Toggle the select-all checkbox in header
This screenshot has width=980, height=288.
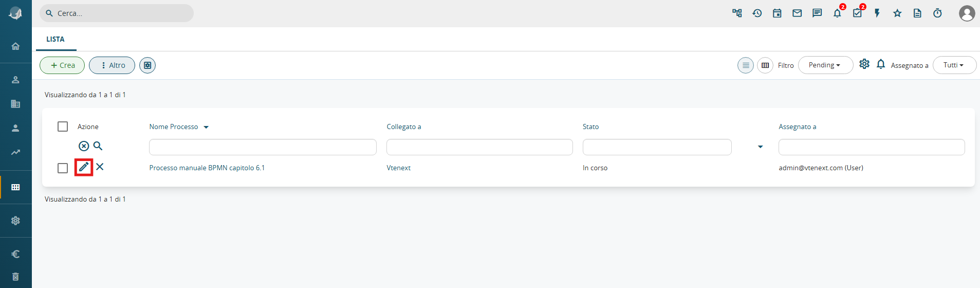pyautogui.click(x=63, y=127)
